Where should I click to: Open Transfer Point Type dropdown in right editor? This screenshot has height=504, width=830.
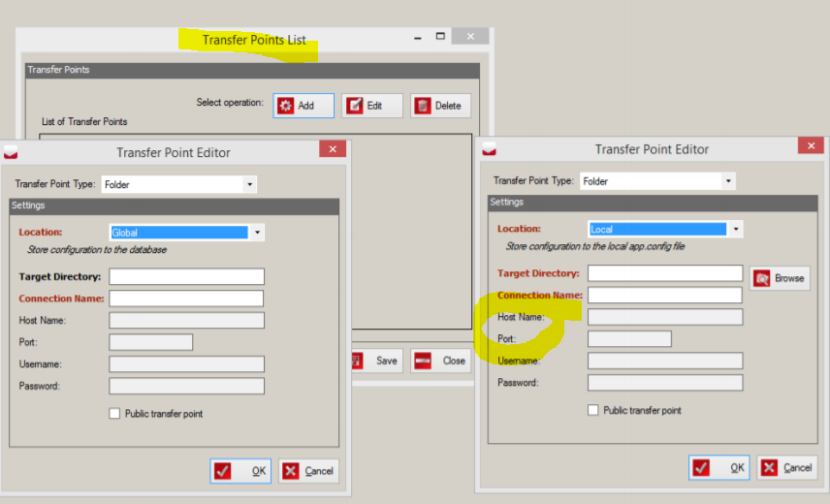(x=728, y=181)
